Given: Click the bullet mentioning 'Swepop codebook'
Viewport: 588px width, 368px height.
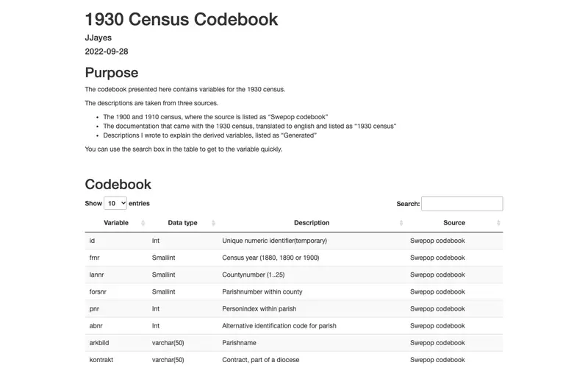Looking at the screenshot, I should click(215, 117).
